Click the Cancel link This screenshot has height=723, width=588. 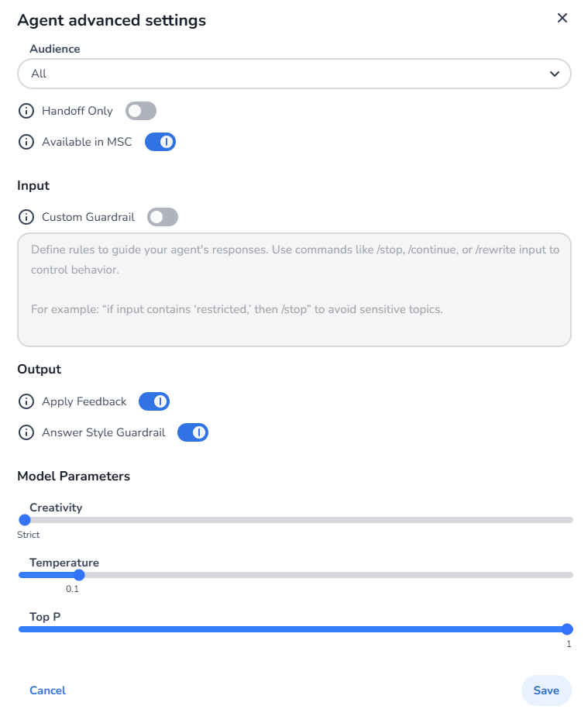47,690
